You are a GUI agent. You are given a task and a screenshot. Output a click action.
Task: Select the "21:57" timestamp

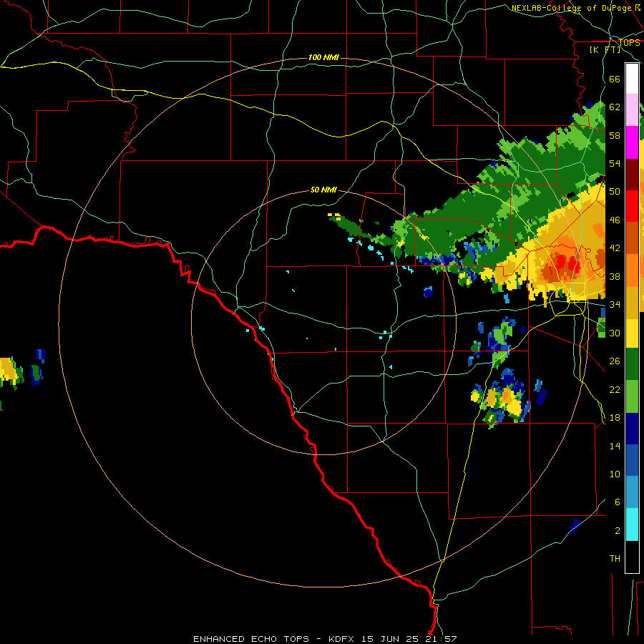pos(441,639)
